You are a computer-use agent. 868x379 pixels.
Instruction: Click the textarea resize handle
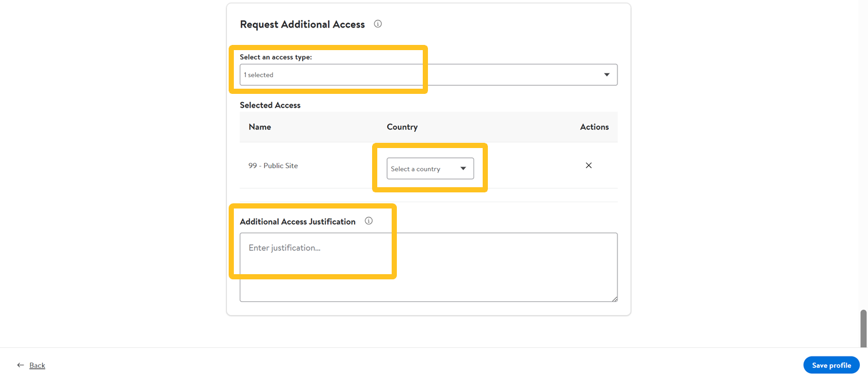coord(615,298)
